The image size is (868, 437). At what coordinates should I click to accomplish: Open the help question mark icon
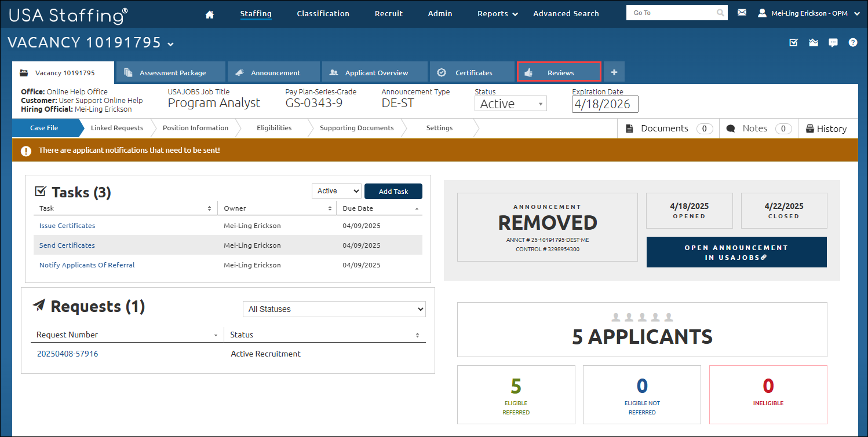coord(853,42)
